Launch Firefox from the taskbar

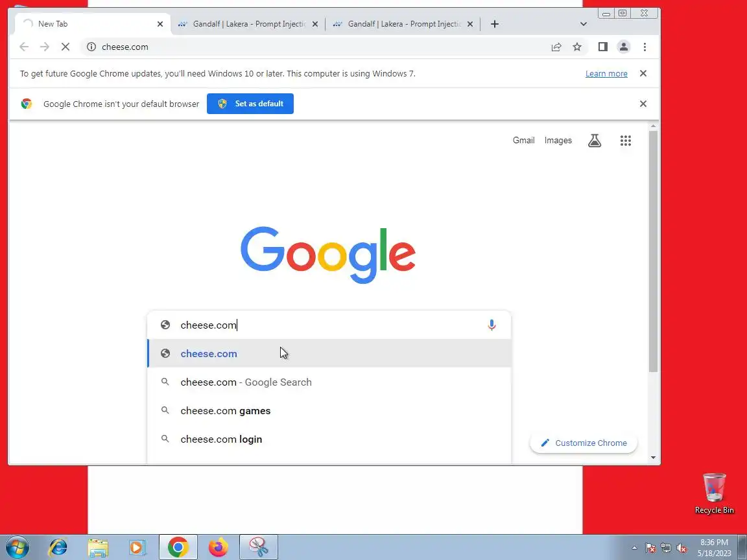point(218,548)
